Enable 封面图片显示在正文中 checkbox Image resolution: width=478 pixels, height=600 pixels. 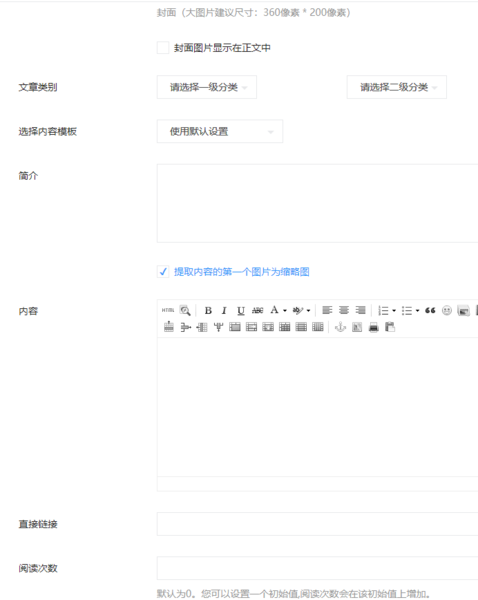click(x=163, y=48)
